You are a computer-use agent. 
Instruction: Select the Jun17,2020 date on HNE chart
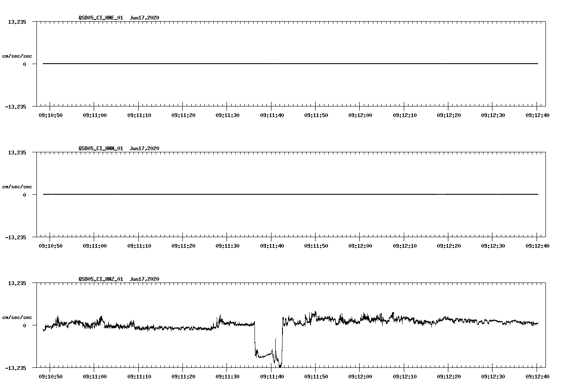145,18
